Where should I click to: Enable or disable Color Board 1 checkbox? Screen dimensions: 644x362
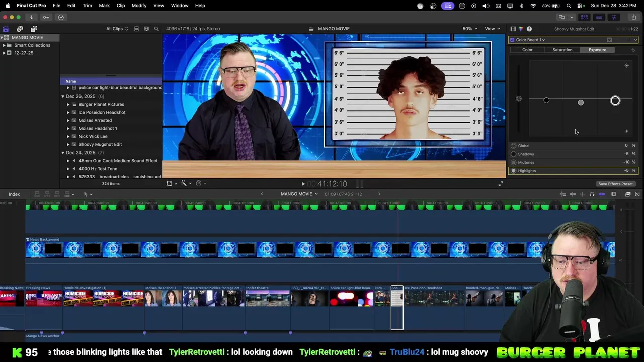512,40
